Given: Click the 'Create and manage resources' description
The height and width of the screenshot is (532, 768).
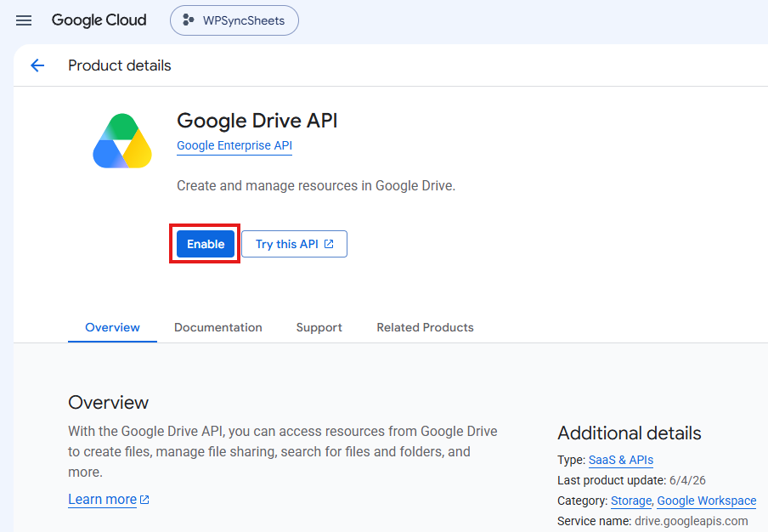Looking at the screenshot, I should 316,185.
